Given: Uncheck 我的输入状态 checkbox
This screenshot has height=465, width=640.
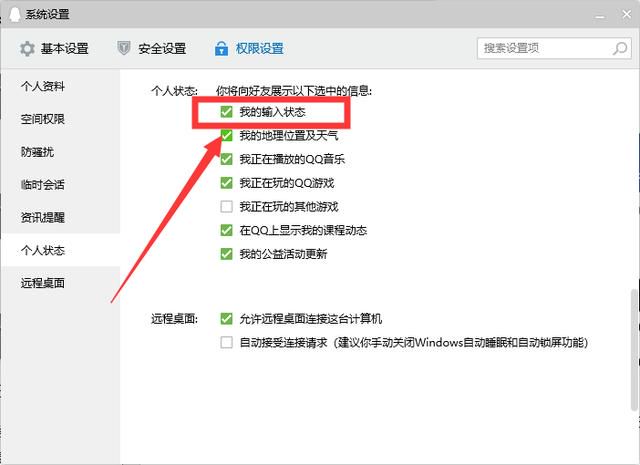Looking at the screenshot, I should pyautogui.click(x=226, y=111).
